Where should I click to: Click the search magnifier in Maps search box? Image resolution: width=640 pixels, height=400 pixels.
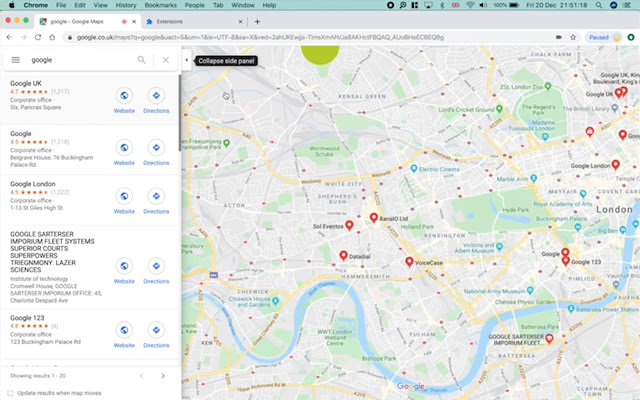point(141,60)
